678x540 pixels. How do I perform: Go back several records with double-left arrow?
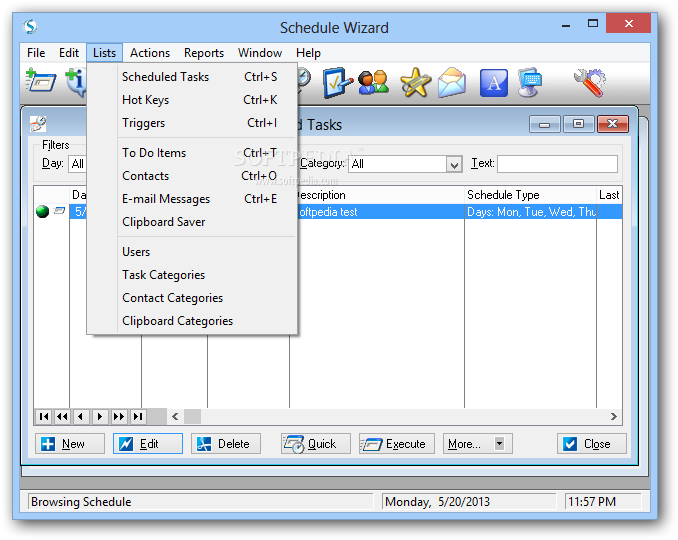(62, 416)
